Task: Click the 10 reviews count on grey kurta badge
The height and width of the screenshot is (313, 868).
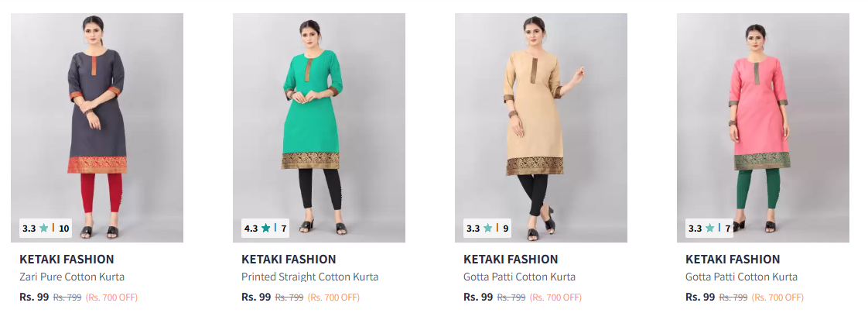Action: pyautogui.click(x=63, y=229)
